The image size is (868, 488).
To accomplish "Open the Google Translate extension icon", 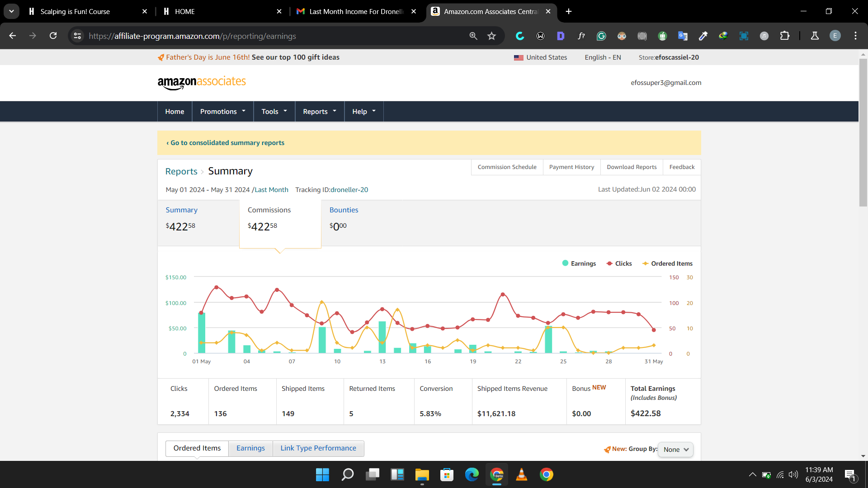I will [683, 36].
